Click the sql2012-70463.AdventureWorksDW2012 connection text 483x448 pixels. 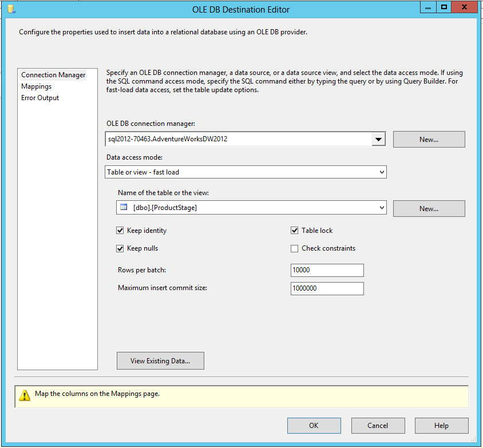click(x=168, y=139)
